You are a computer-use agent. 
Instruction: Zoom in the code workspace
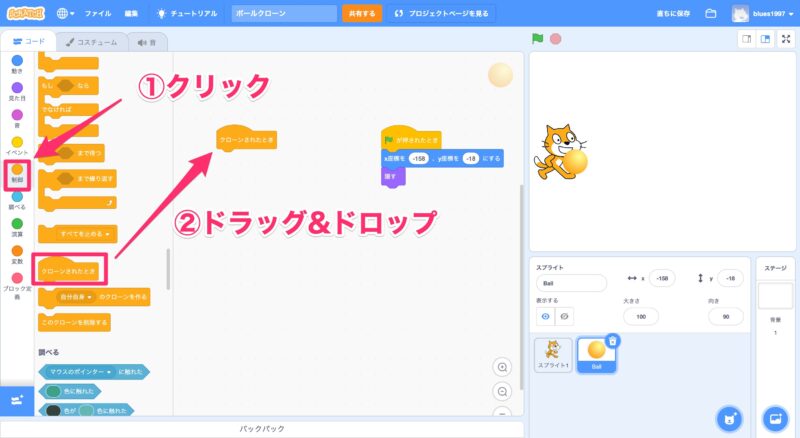pos(503,367)
